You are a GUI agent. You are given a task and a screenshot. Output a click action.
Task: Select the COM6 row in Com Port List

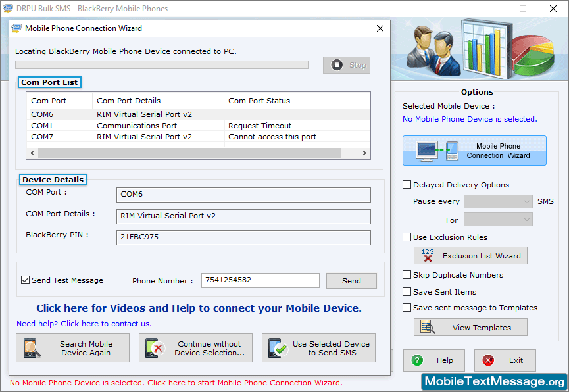coord(199,114)
